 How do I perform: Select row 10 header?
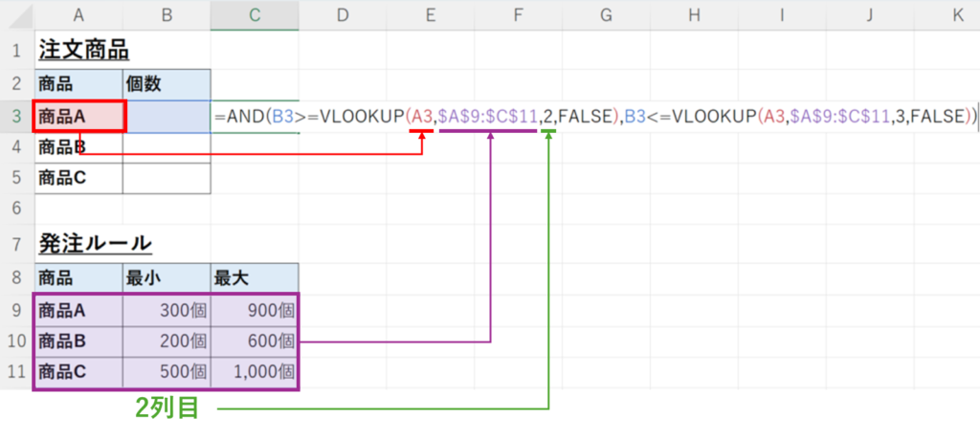pyautogui.click(x=17, y=341)
